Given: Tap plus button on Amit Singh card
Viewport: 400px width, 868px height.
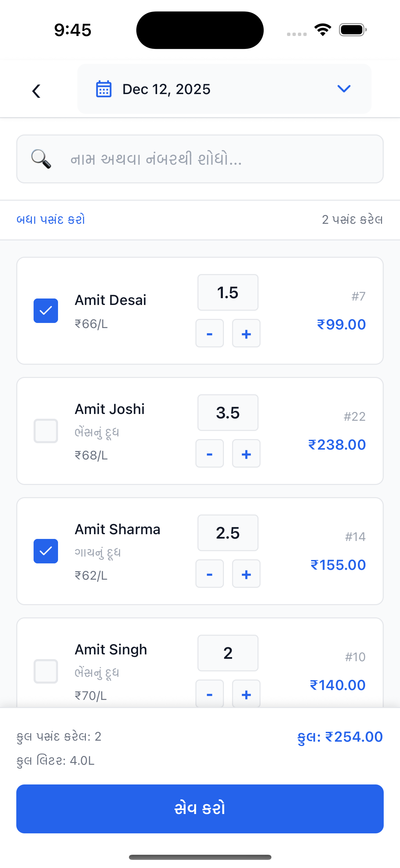Looking at the screenshot, I should pyautogui.click(x=246, y=693).
